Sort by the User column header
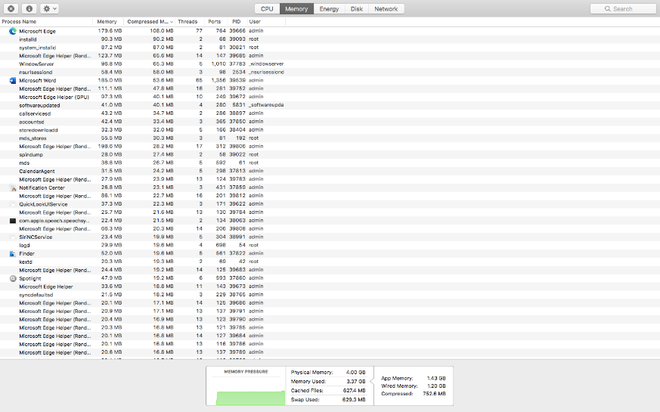Image resolution: width=660 pixels, height=412 pixels. 266,21
